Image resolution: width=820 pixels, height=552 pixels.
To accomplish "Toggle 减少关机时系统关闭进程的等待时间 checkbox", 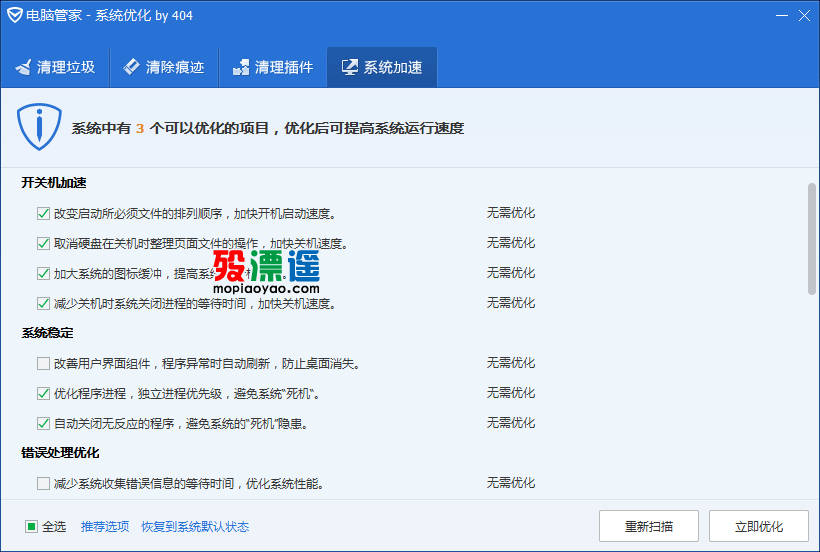I will click(43, 303).
